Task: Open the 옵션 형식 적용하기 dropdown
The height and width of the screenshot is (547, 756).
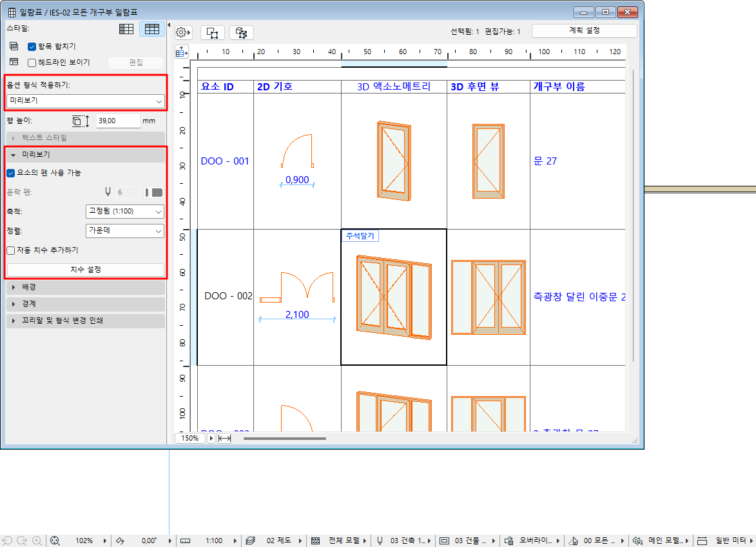Action: pyautogui.click(x=86, y=101)
